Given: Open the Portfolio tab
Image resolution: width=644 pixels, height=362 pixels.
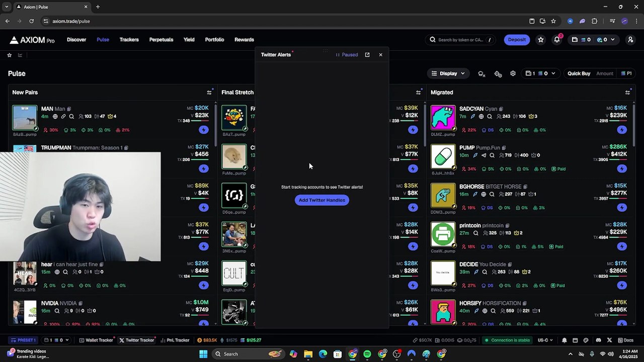Looking at the screenshot, I should pyautogui.click(x=214, y=40).
